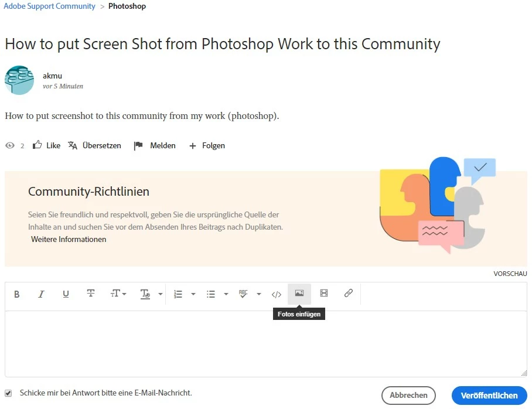
Task: Run the spell check tool
Action: (243, 294)
